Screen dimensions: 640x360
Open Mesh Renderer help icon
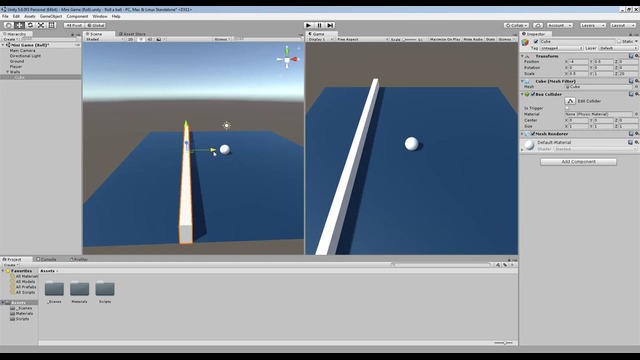pyautogui.click(x=631, y=133)
